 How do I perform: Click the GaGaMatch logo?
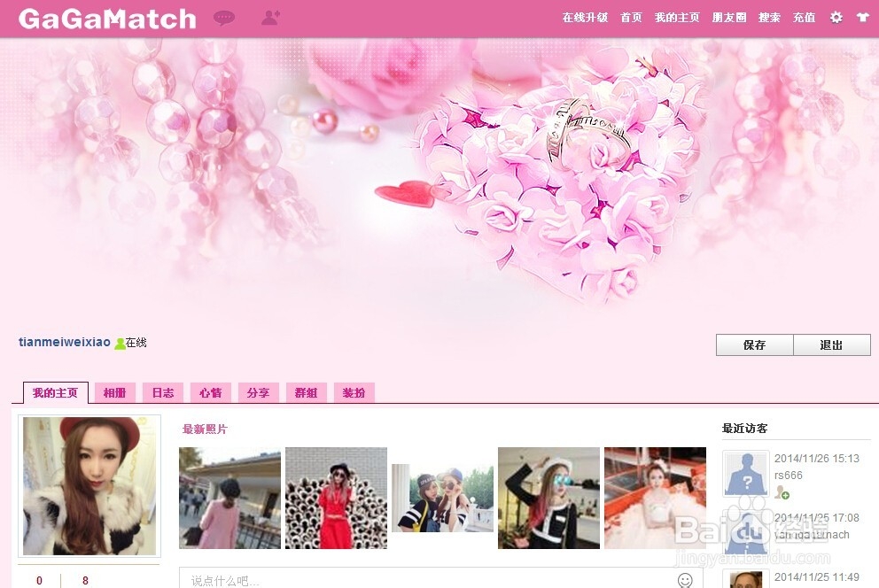point(107,19)
